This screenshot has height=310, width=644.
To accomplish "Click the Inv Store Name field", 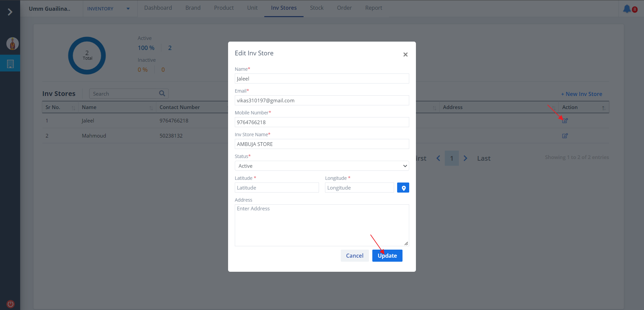I will point(322,144).
